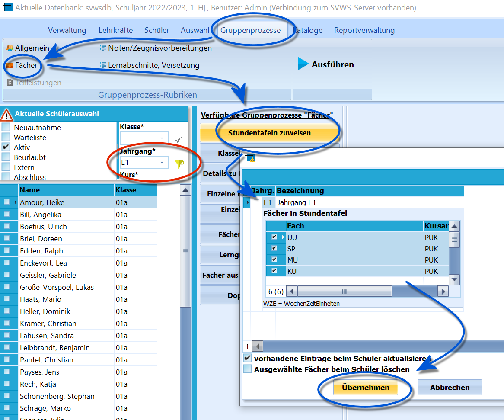Click the yellow filter icon beside Jahrgang
Screen dimensions: 504x420
[x=179, y=164]
